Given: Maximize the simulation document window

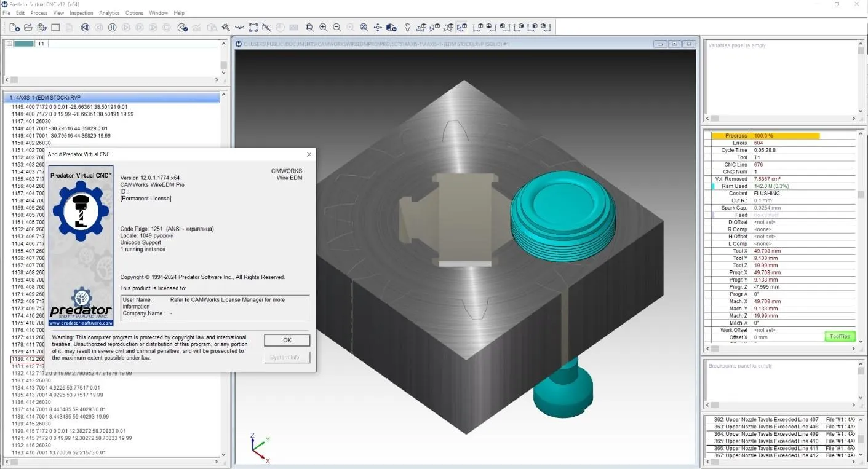Looking at the screenshot, I should pos(675,44).
